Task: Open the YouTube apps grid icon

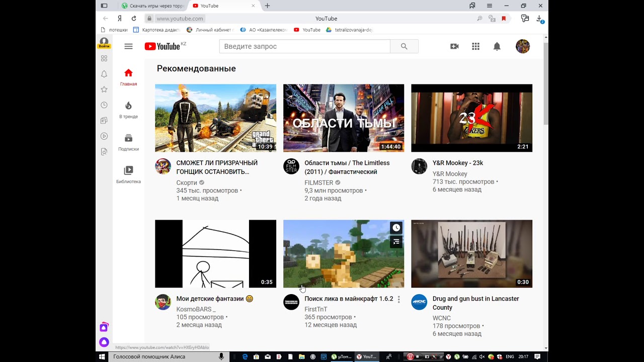Action: coord(475,46)
